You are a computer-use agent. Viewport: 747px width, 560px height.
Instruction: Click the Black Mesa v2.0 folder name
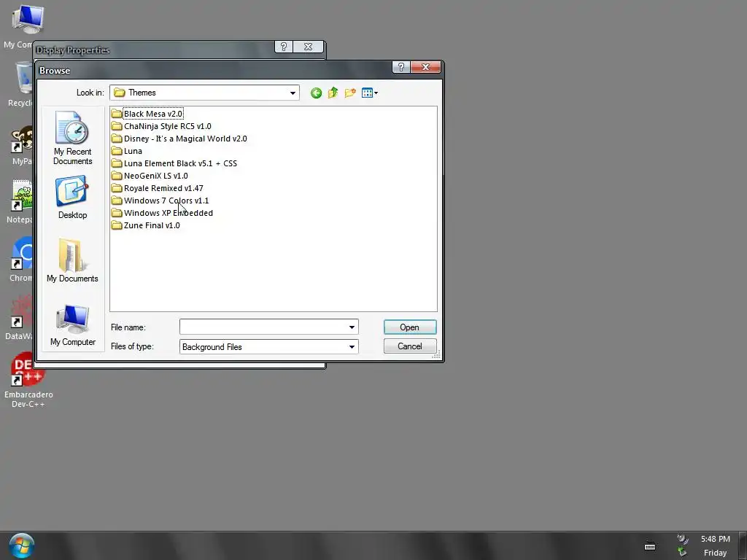pos(153,114)
